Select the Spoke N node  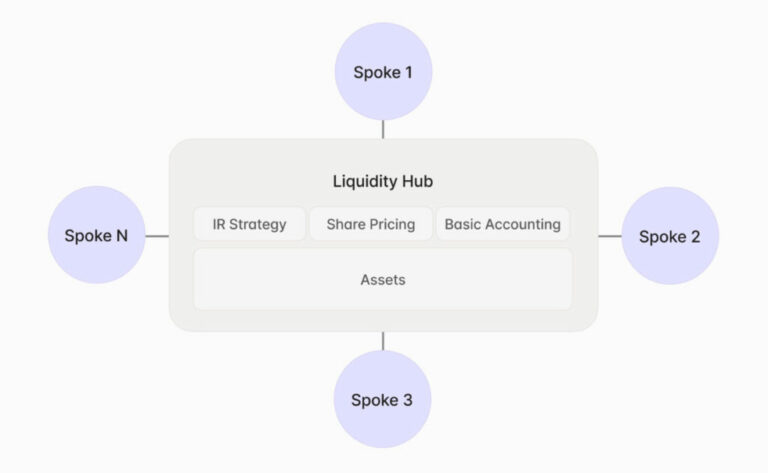pos(96,237)
